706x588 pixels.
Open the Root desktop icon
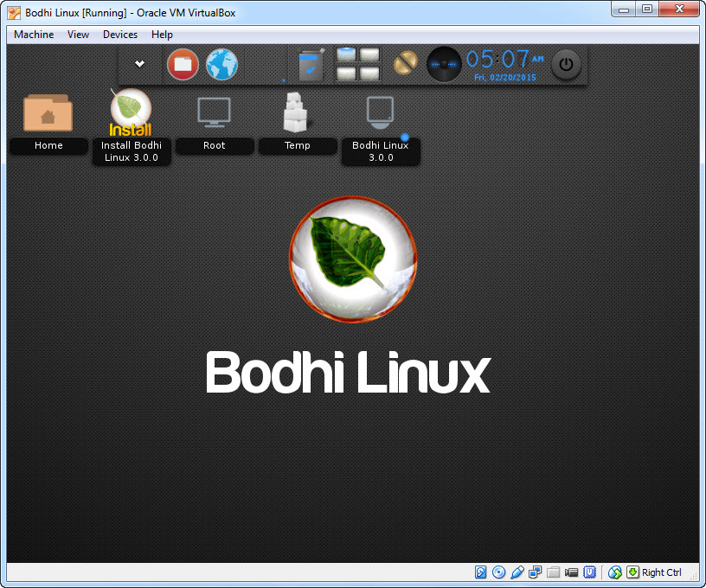[214, 112]
